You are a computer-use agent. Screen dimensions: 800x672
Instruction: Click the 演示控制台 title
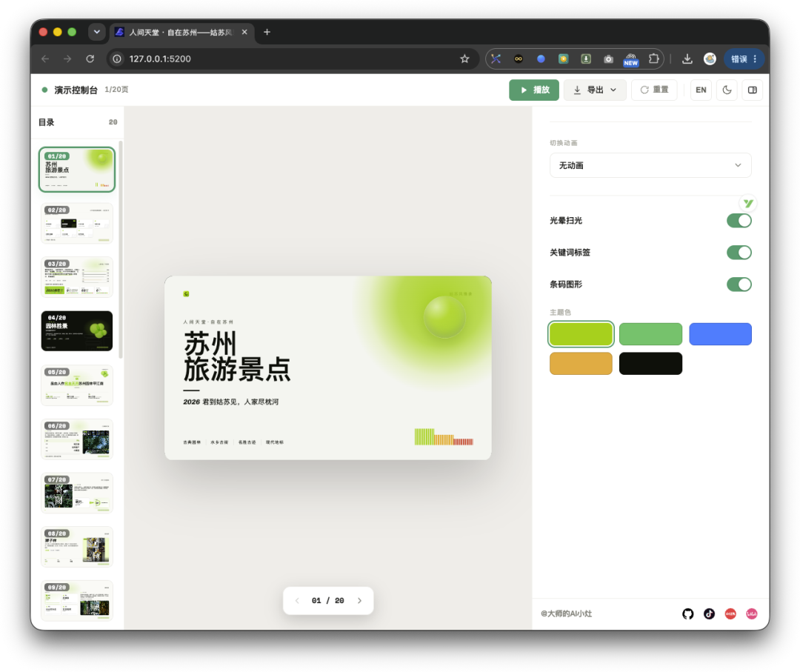point(76,90)
